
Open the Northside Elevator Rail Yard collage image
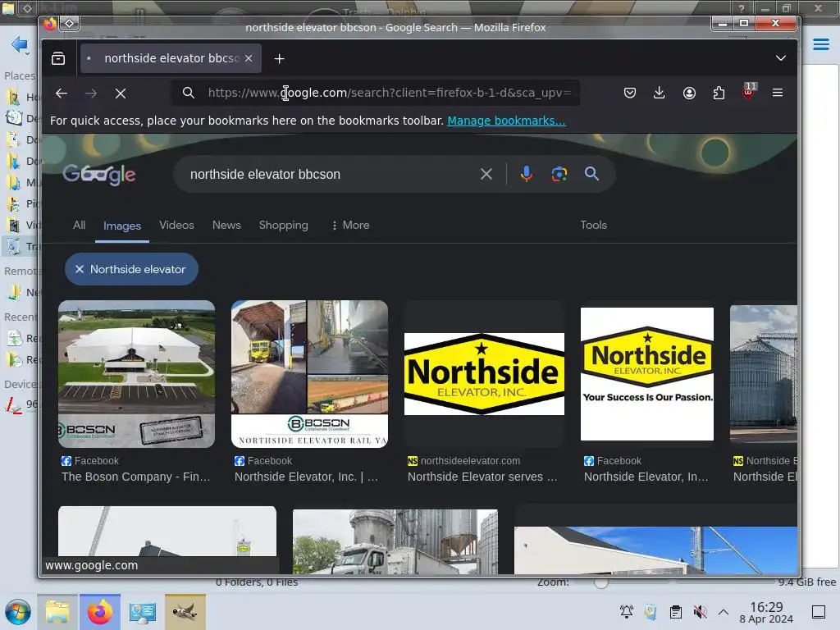click(309, 374)
